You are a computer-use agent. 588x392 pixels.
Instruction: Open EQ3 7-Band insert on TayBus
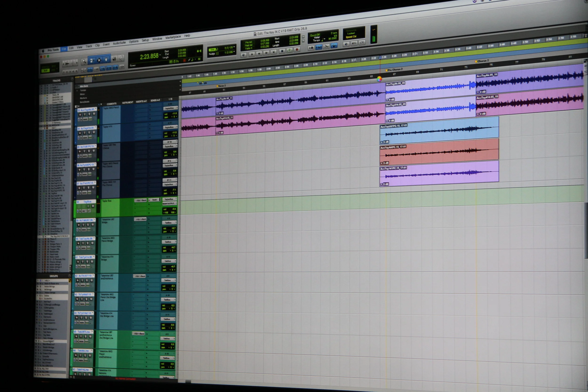pyautogui.click(x=140, y=201)
